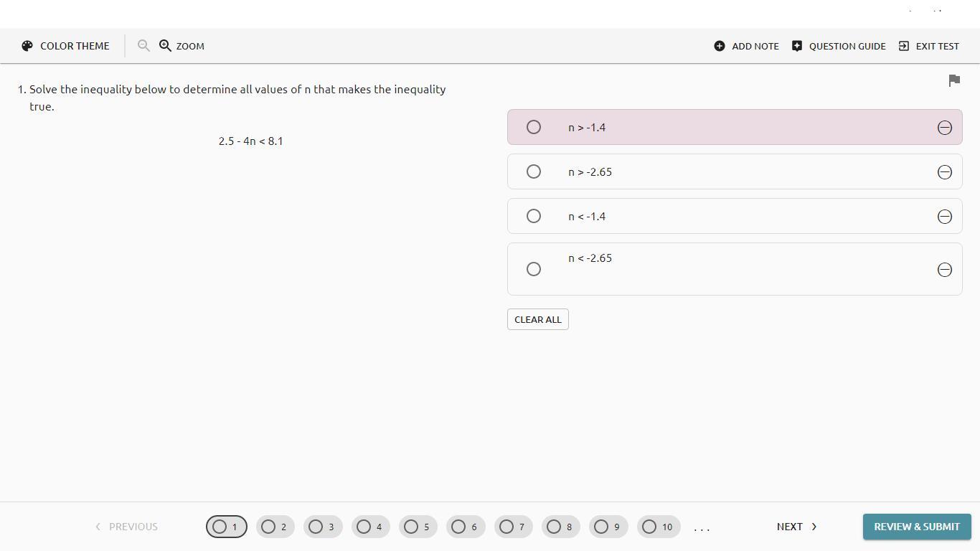Viewport: 980px width, 551px height.
Task: Eliminate answer choice n > -1.4
Action: (945, 128)
